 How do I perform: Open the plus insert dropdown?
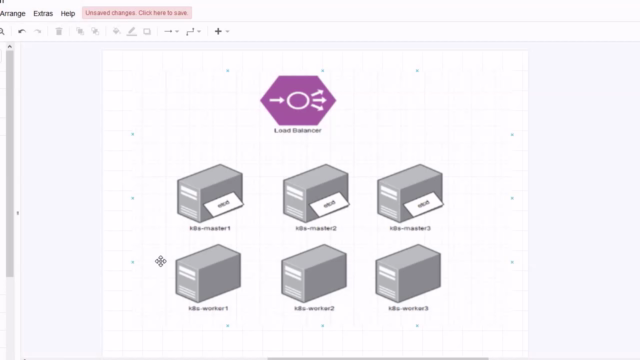(x=222, y=31)
